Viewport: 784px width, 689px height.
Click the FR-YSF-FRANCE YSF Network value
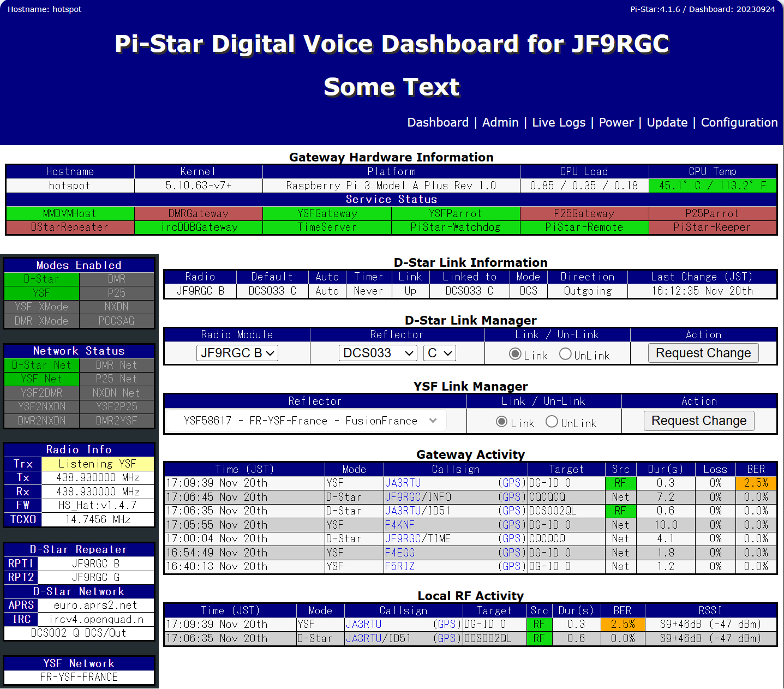tap(79, 677)
